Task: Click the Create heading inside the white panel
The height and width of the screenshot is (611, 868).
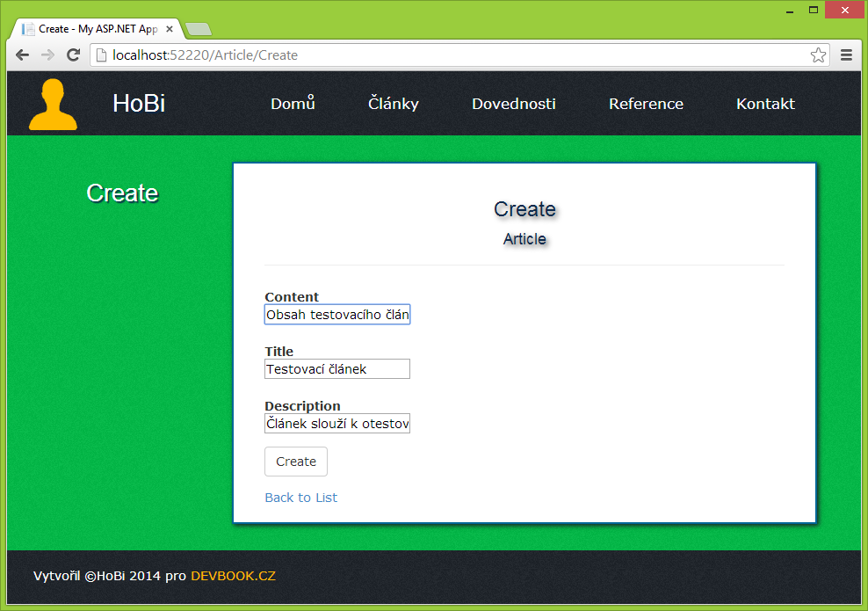Action: 524,209
